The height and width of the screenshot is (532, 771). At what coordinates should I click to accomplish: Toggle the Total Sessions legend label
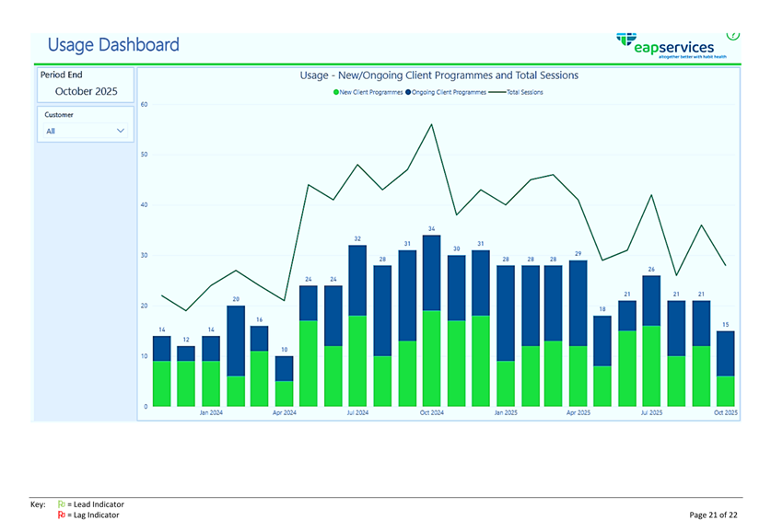pyautogui.click(x=525, y=93)
